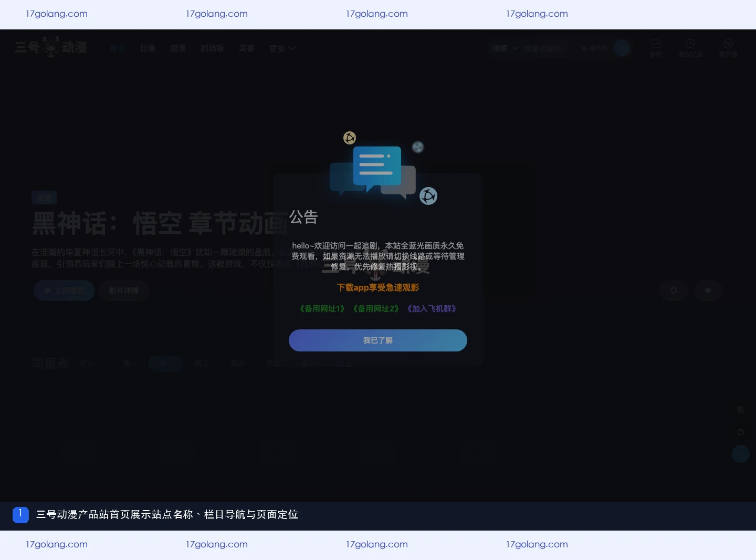
Task: Click the 黑神话：悟空 章节动画 banner title
Action: click(160, 224)
